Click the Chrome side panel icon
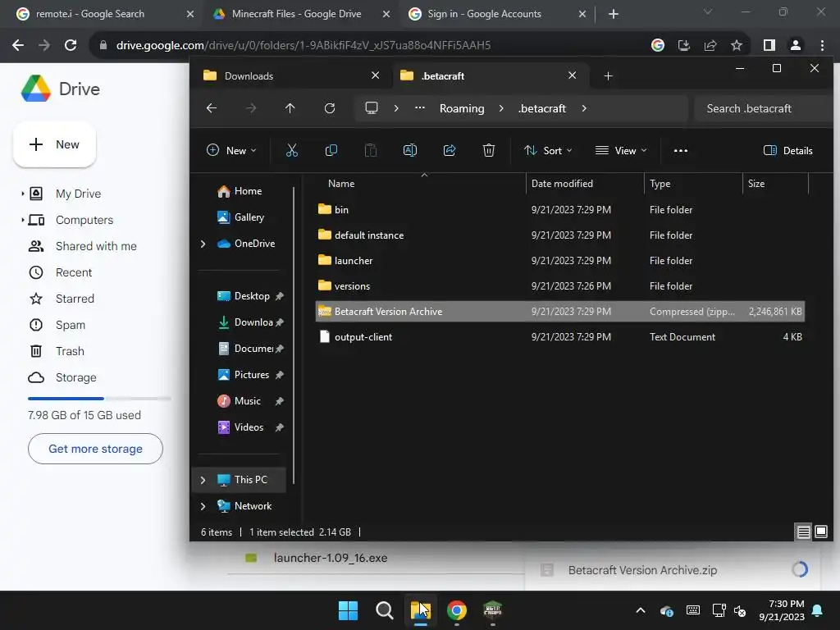 tap(769, 45)
